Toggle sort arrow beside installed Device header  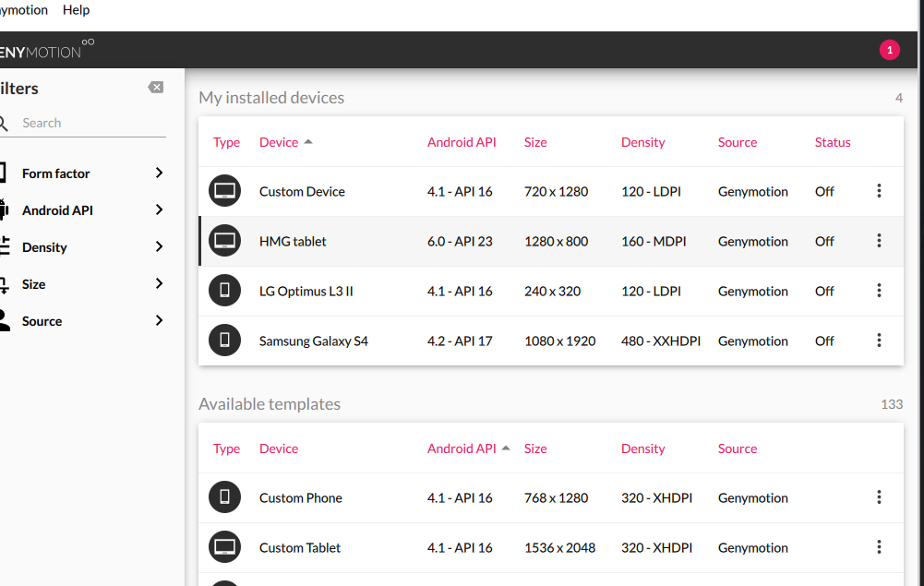tap(308, 142)
